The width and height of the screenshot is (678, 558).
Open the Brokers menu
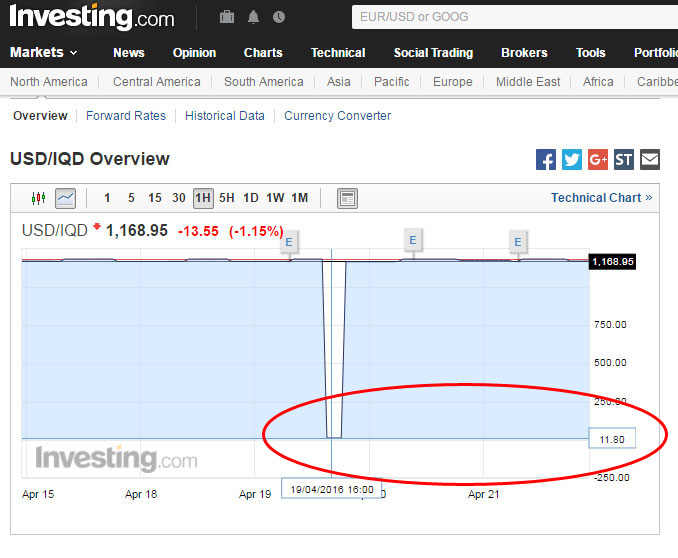pos(524,53)
